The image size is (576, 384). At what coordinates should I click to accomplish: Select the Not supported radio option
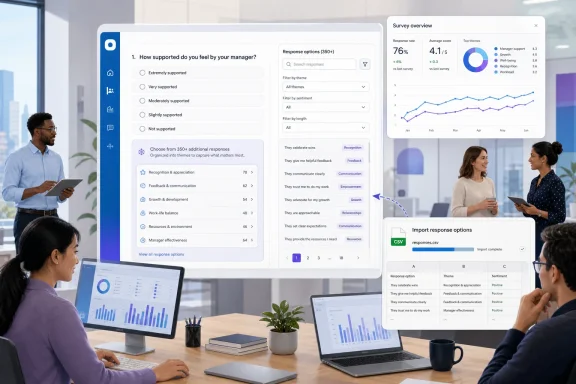coord(142,129)
